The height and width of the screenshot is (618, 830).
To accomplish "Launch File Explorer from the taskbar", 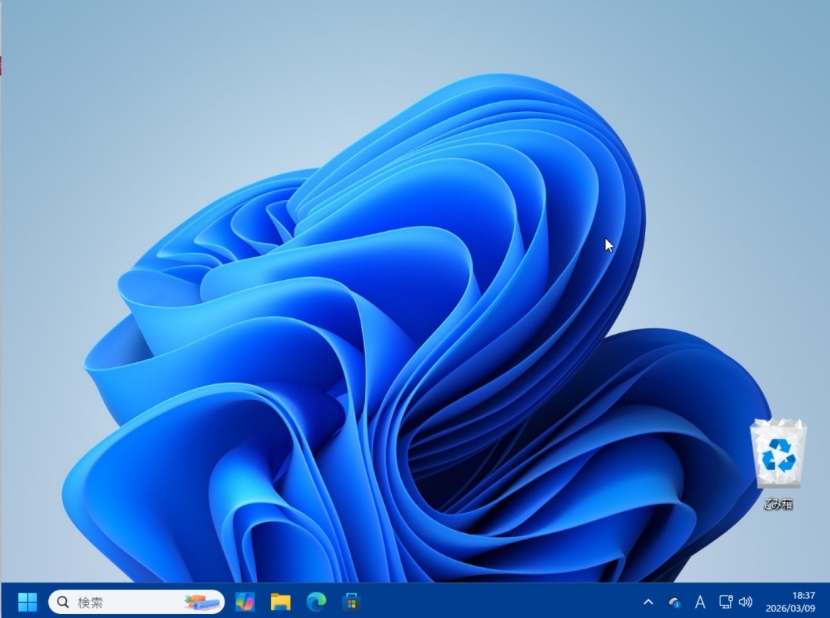I will point(281,602).
